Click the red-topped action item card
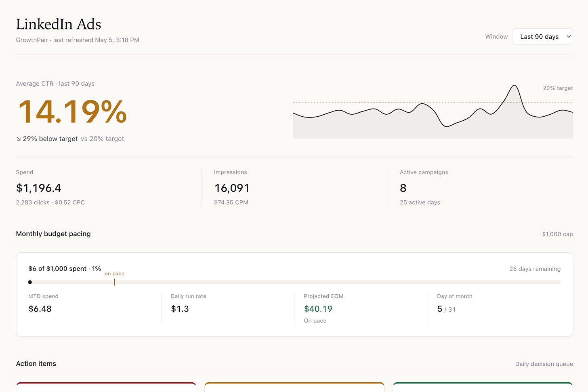588x392 pixels. [106, 387]
